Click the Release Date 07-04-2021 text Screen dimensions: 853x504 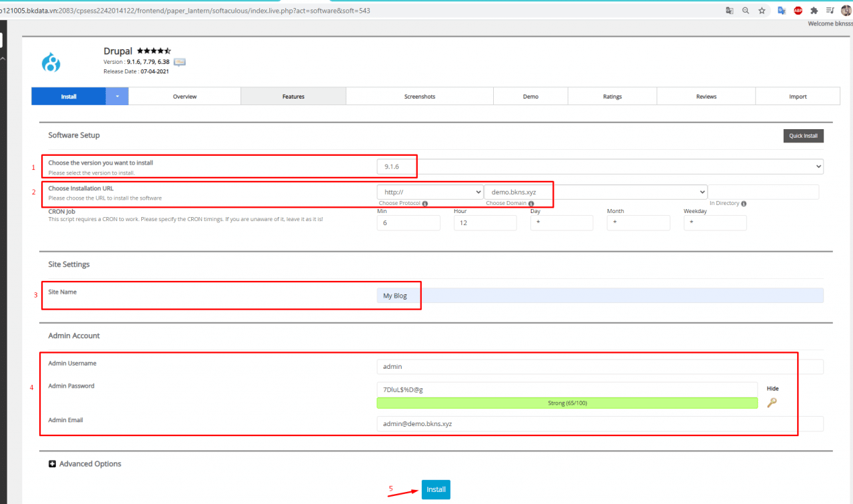click(136, 71)
